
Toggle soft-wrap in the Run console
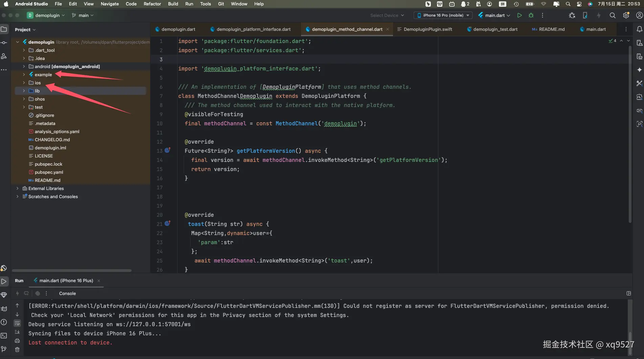tap(17, 323)
